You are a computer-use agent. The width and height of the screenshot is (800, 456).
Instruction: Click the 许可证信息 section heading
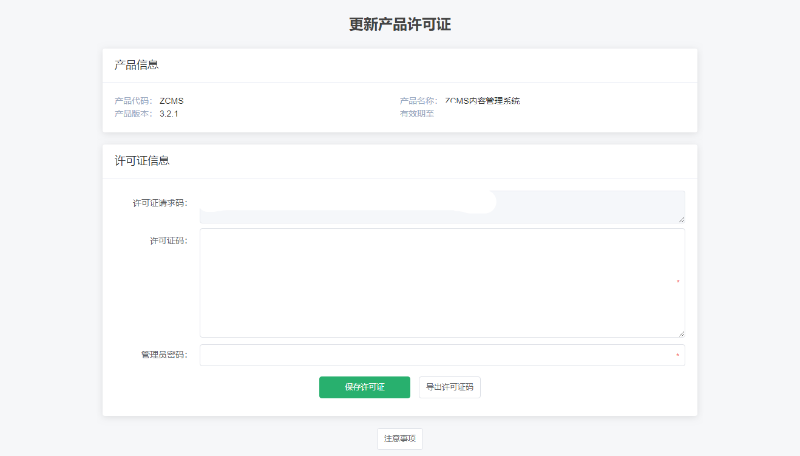pos(142,161)
